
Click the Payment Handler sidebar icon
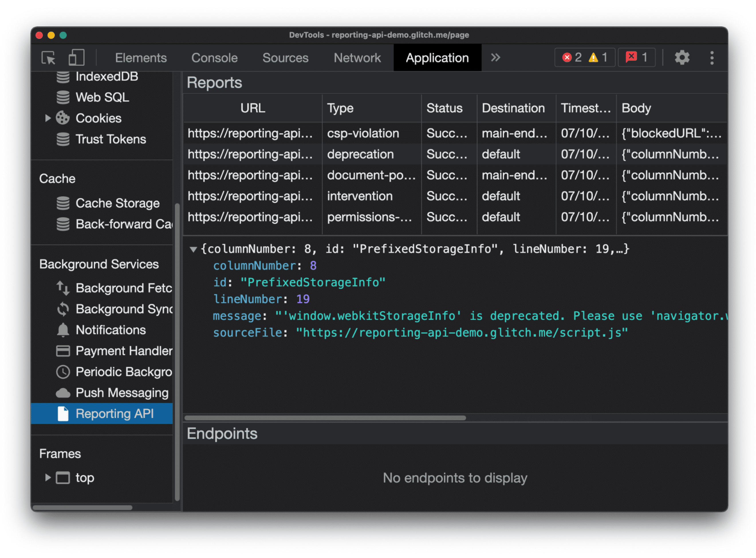(x=64, y=350)
